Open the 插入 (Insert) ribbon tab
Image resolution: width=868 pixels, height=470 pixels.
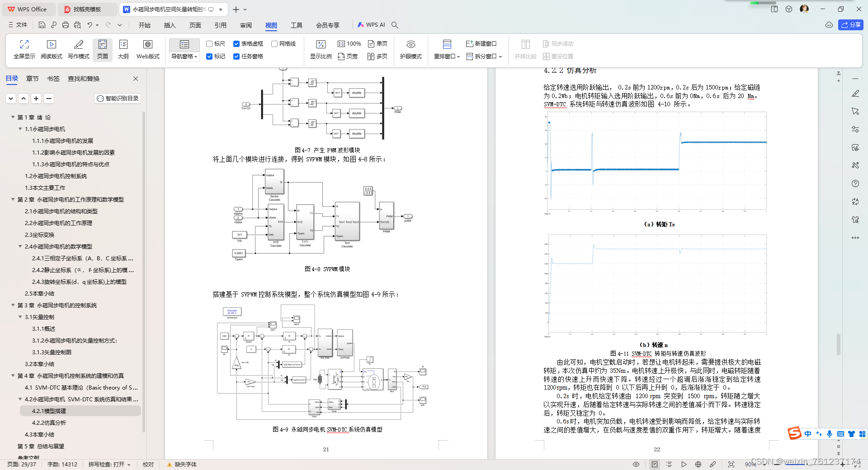point(170,25)
